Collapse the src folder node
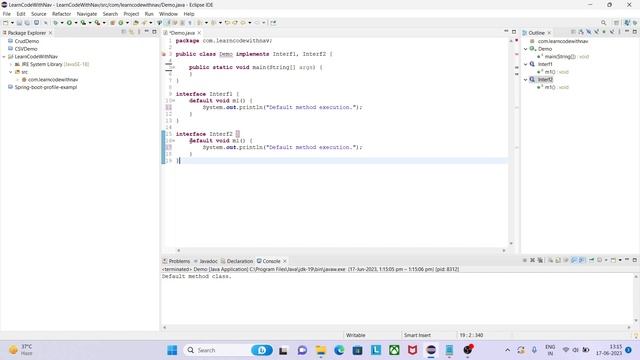 (11, 72)
